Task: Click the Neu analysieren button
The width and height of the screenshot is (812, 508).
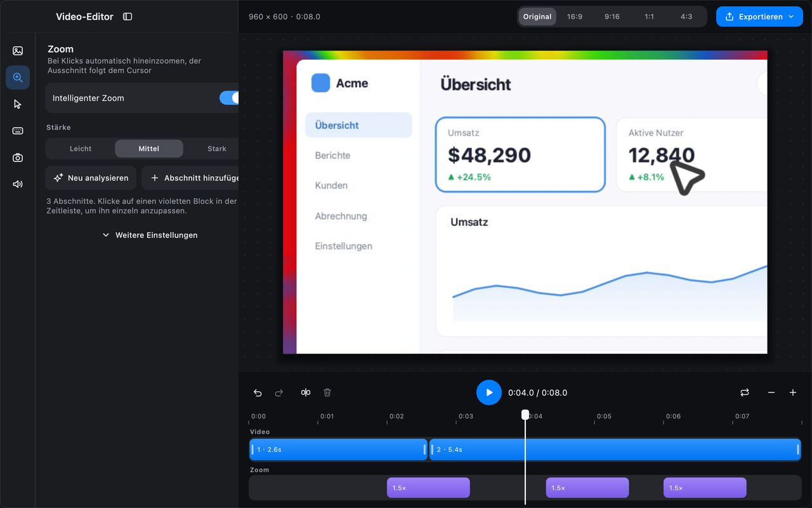Action: (x=91, y=178)
